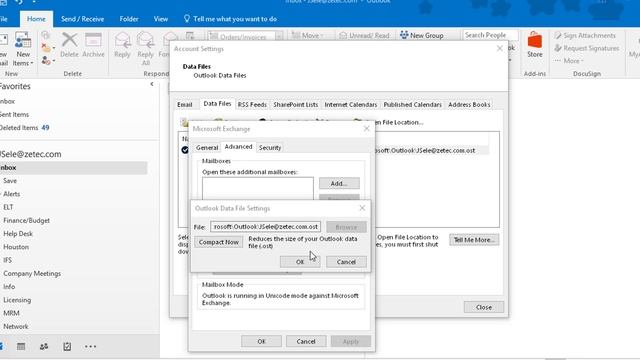Click Cancel at bottom of Exchange dialog
This screenshot has height=360, width=640.
306,341
